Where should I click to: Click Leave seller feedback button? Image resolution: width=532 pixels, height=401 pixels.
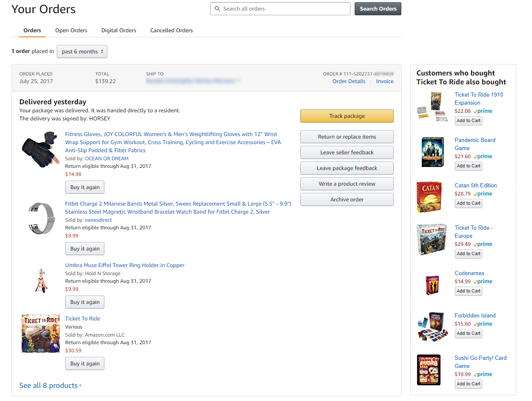pyautogui.click(x=347, y=153)
